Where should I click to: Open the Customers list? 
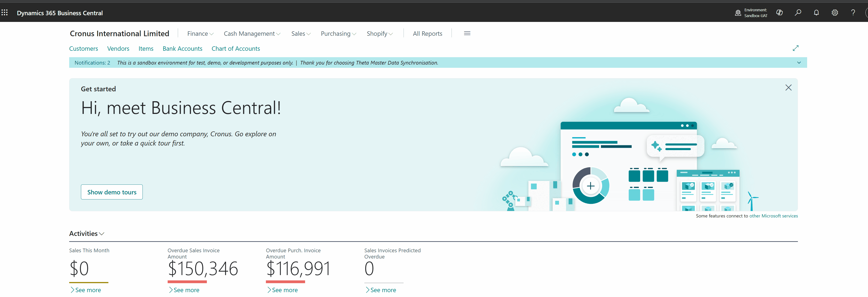click(x=83, y=49)
